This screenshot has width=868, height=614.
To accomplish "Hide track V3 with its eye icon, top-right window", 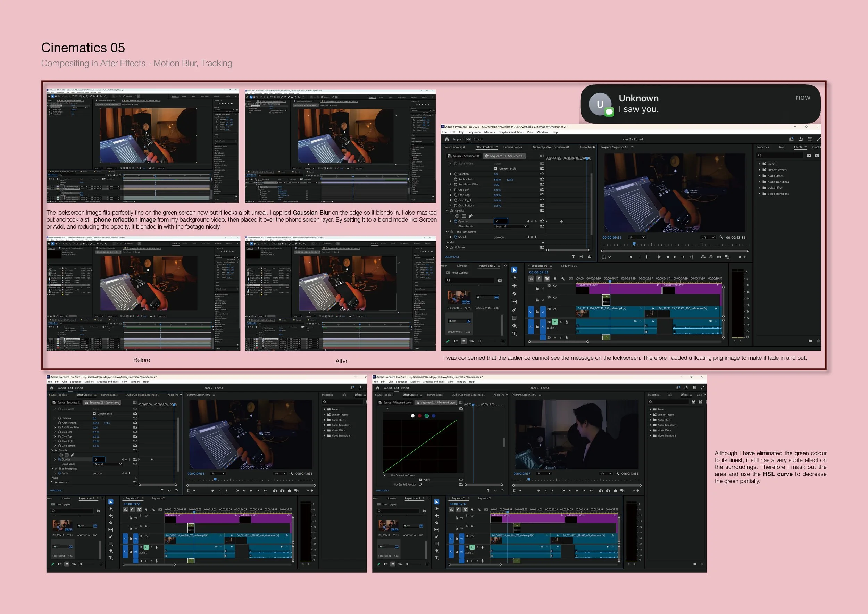I will pos(555,286).
